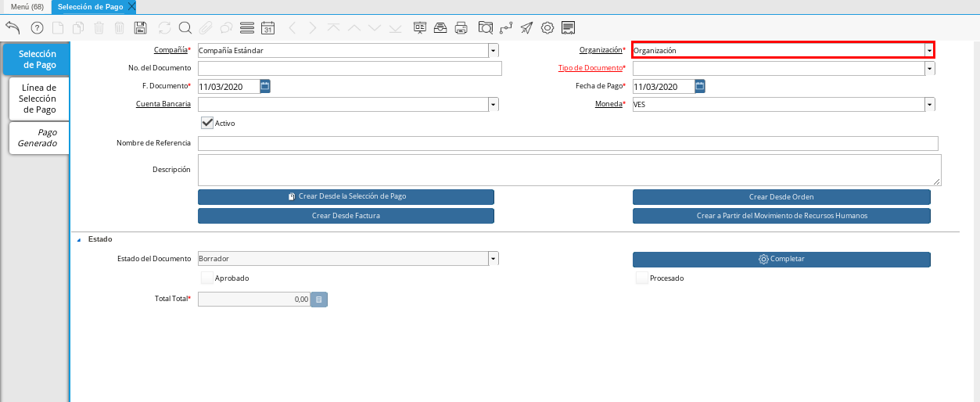This screenshot has width=980, height=402.
Task: Move to next record down chevron
Action: [375, 27]
